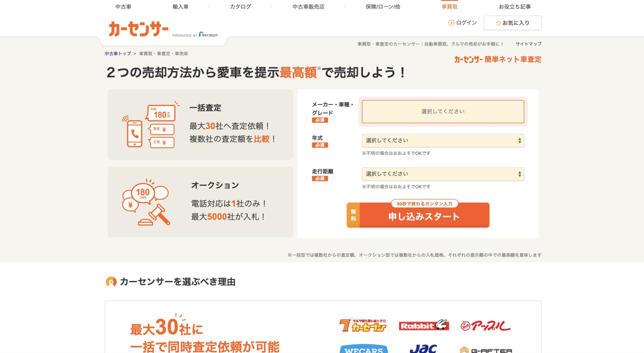This screenshot has width=644, height=353.
Task: Click the Carsensor logo
Action: (139, 29)
